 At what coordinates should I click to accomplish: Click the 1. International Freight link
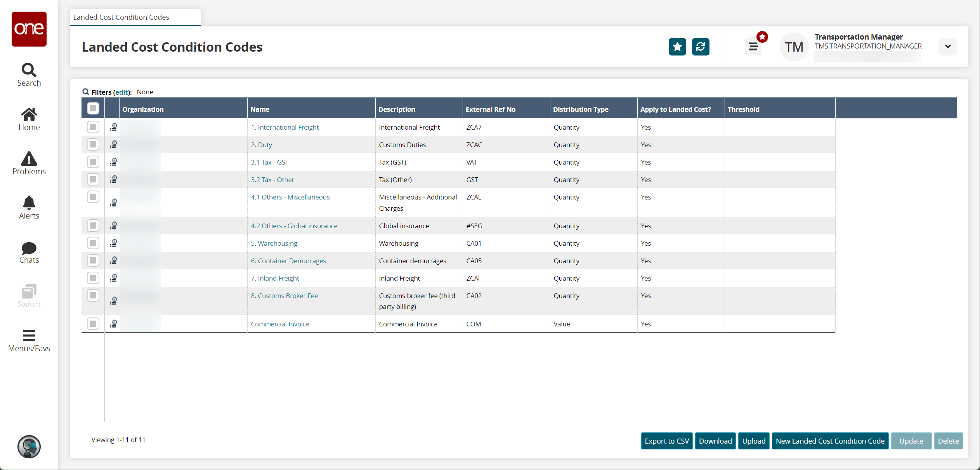coord(285,127)
